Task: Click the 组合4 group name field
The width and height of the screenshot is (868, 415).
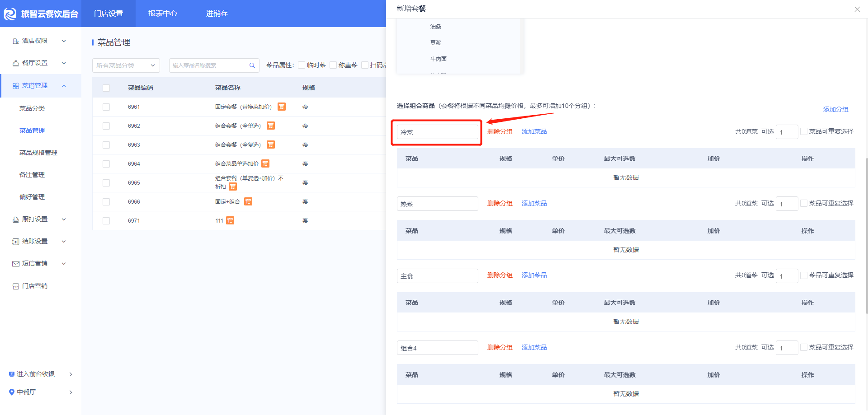Action: [x=437, y=348]
